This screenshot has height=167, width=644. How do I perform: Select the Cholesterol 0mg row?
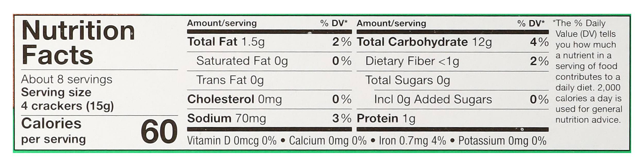click(269, 99)
